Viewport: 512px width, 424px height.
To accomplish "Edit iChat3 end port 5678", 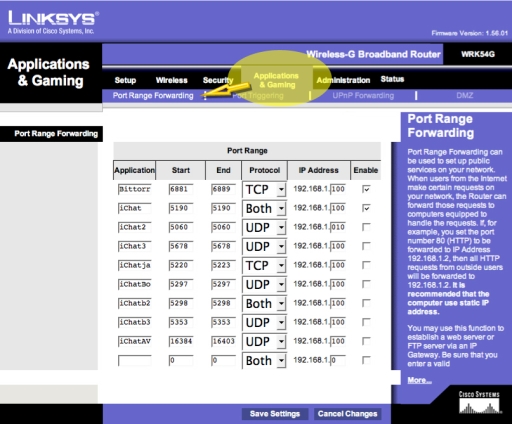I will click(223, 246).
